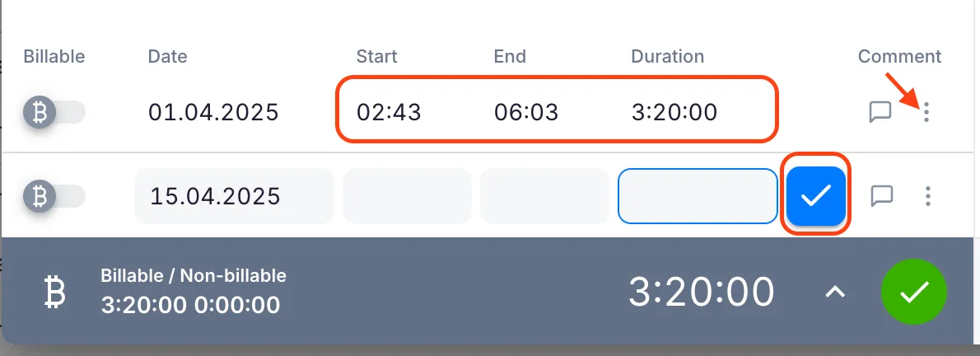The height and width of the screenshot is (356, 980).
Task: Open comment for 15.04.2025 entry
Action: point(882,195)
